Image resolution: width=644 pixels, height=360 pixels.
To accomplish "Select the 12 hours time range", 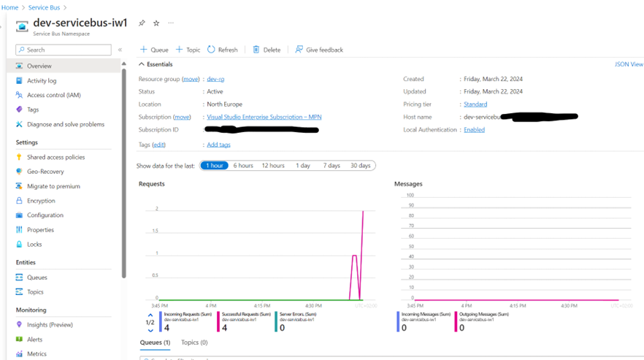I will (273, 166).
